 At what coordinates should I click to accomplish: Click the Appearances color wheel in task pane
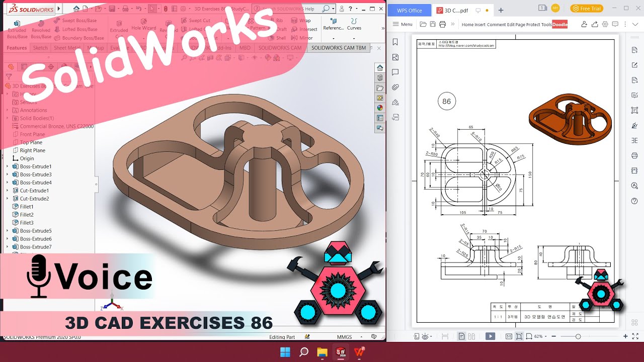[x=380, y=108]
